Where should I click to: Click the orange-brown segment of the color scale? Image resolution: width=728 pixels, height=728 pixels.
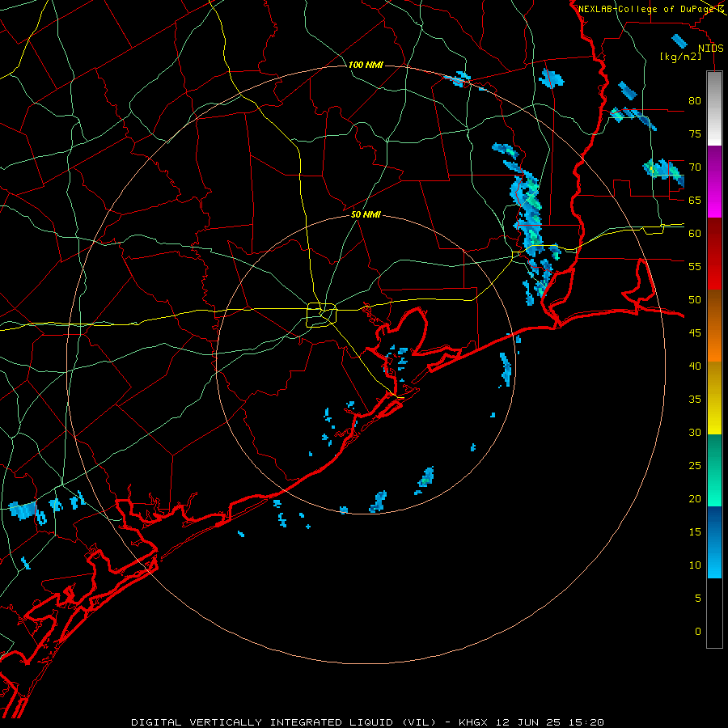[x=714, y=326]
